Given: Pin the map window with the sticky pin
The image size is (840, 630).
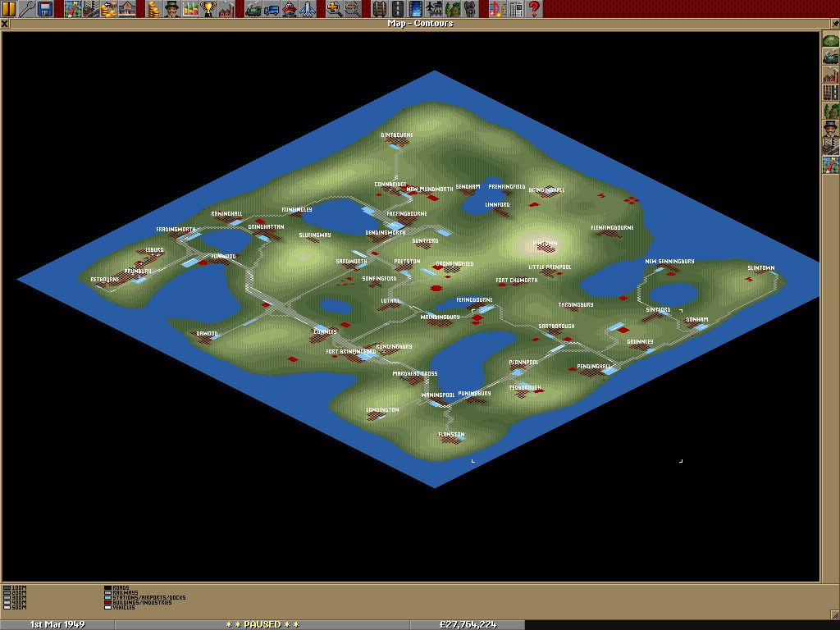Looking at the screenshot, I should click(x=835, y=24).
